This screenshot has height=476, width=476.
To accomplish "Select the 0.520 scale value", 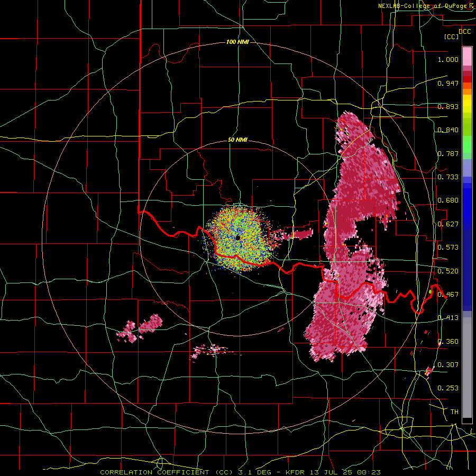I will [448, 271].
